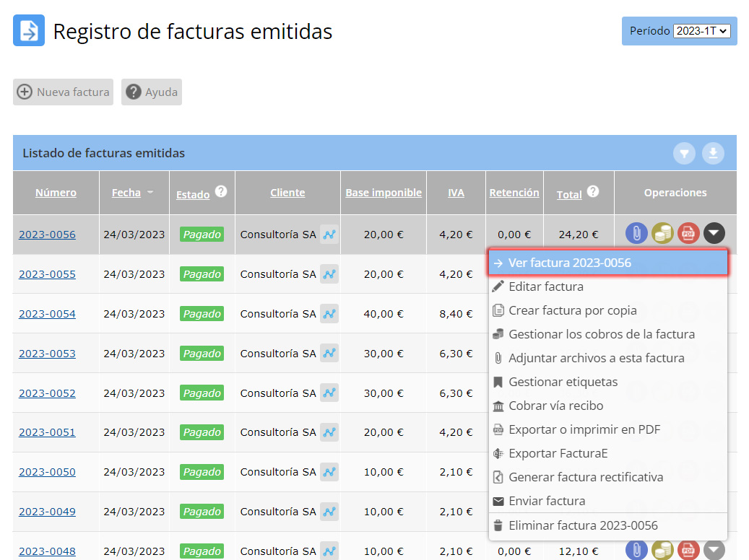This screenshot has width=749, height=560.
Task: Click red PDF icon for invoice 2023-0056
Action: click(688, 233)
